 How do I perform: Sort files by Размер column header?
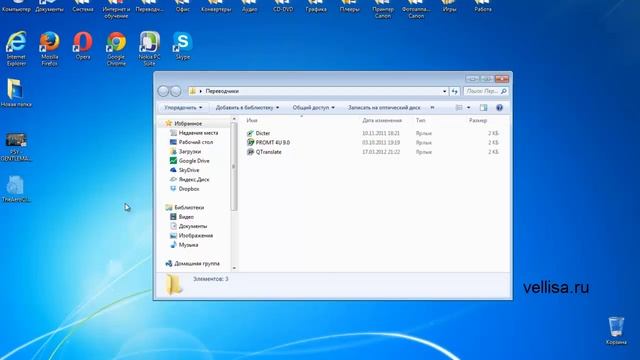click(x=478, y=120)
